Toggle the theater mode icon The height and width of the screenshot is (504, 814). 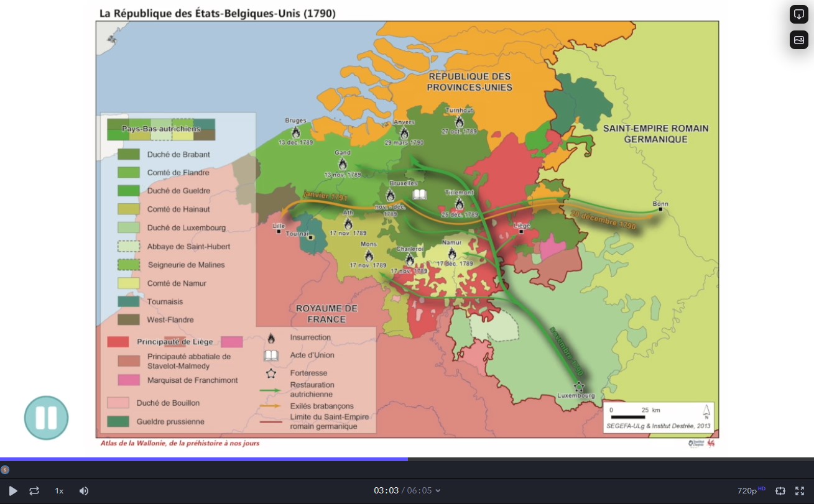pyautogui.click(x=780, y=491)
